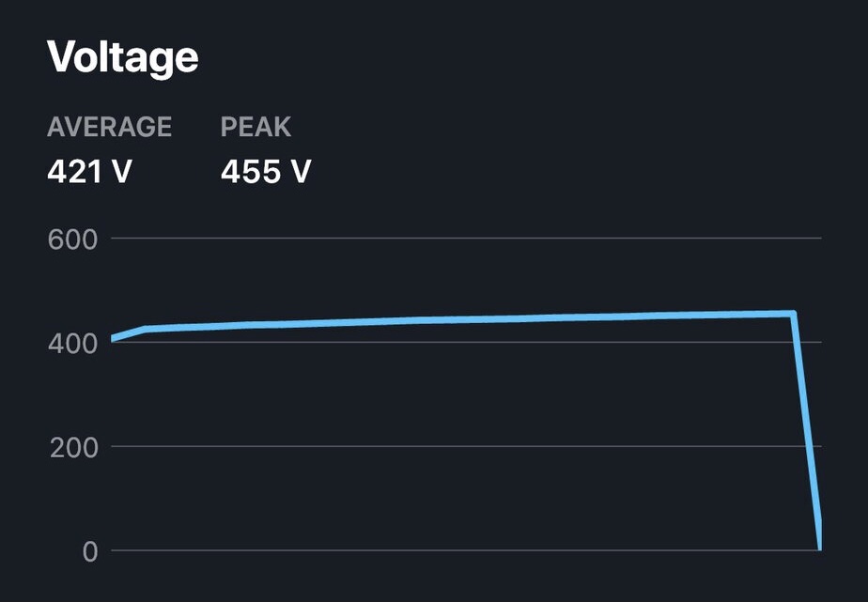Screen dimensions: 868x602
Task: Select the AVERAGE label
Action: (109, 127)
